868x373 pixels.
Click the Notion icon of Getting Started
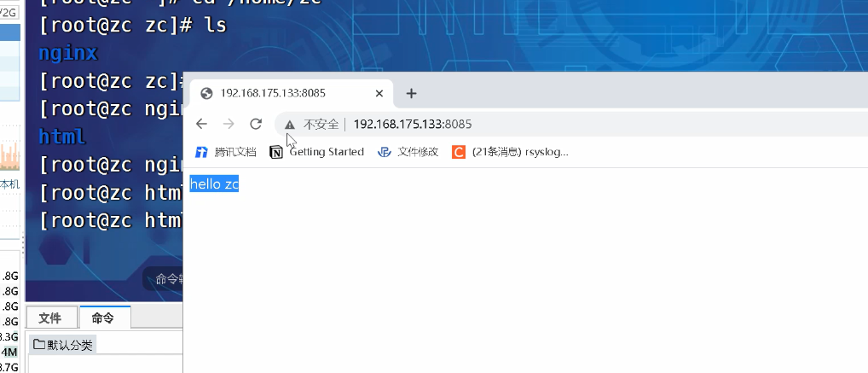click(275, 153)
